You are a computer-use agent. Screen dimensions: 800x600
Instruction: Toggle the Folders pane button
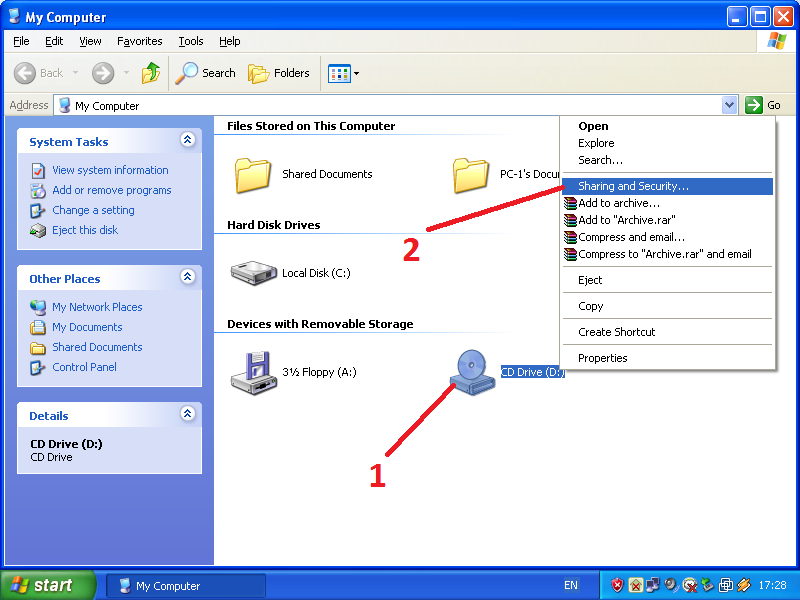tap(279, 73)
